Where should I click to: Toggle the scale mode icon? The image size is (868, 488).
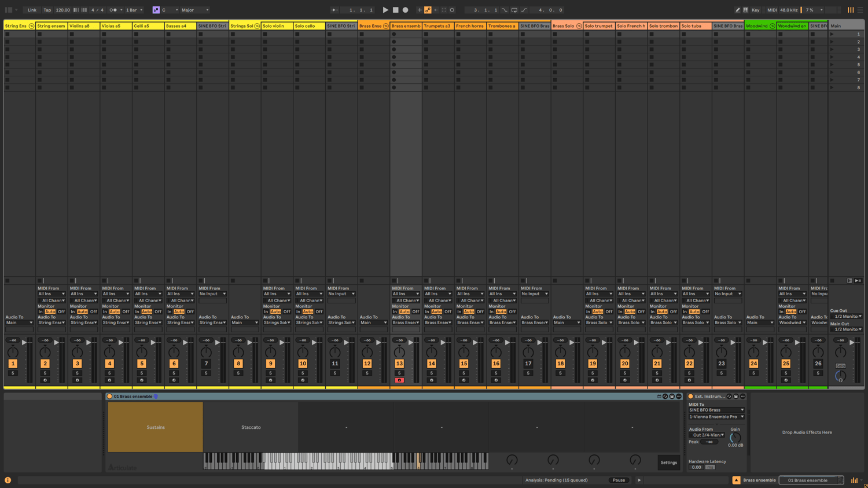156,10
